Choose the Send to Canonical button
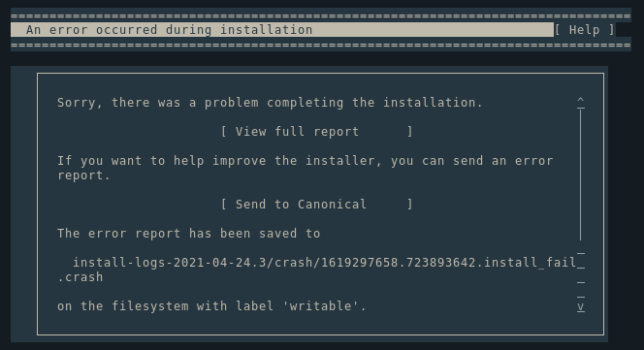This screenshot has height=350, width=644. click(x=316, y=205)
